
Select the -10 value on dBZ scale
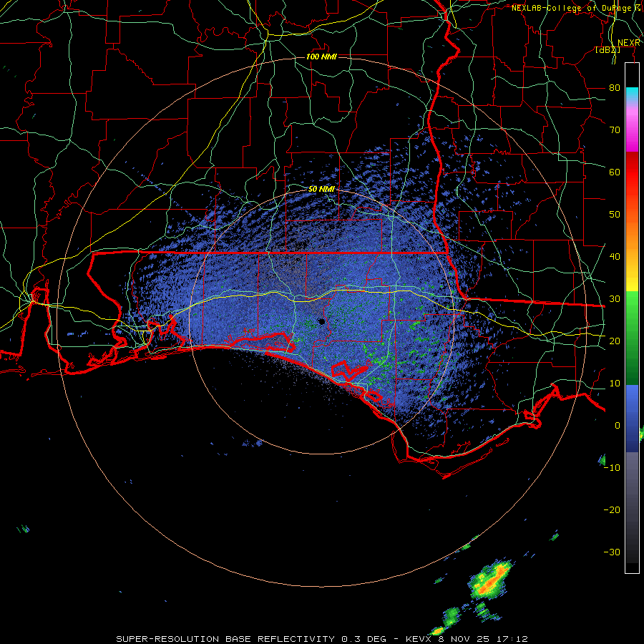coord(612,468)
